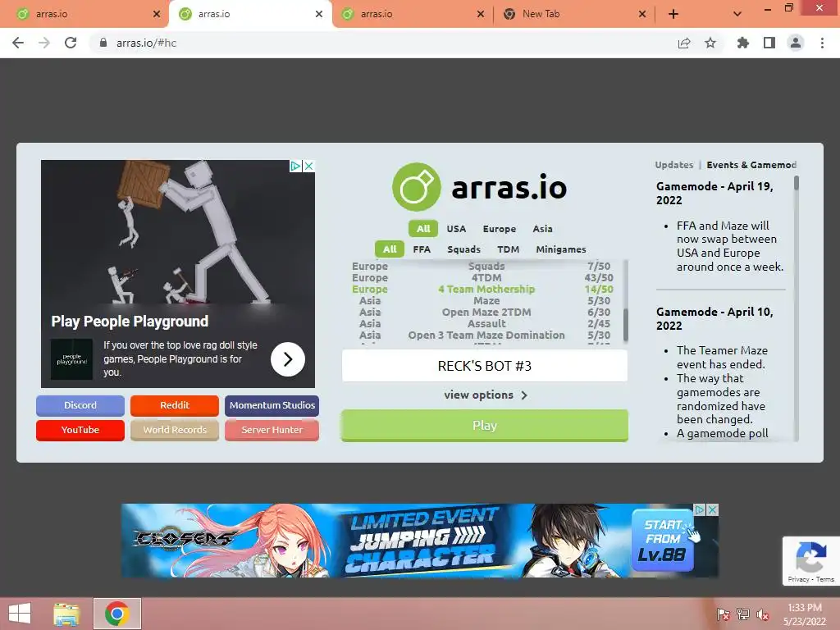Viewport: 840px width, 630px height.
Task: Close the New Tab tab
Action: click(642, 15)
